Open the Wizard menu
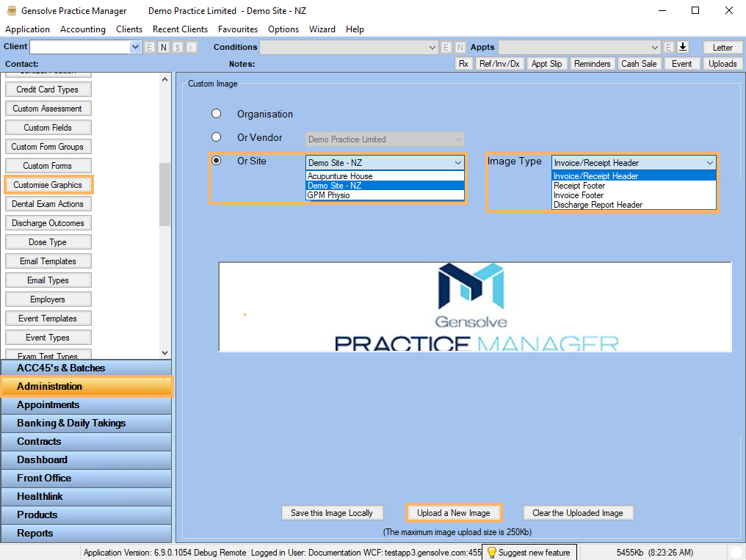The width and height of the screenshot is (746, 560). pyautogui.click(x=322, y=29)
